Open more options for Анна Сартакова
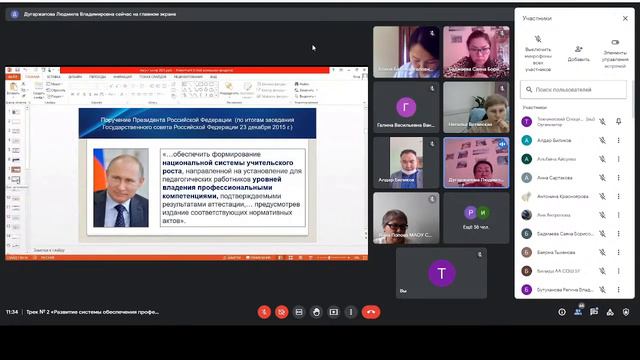The height and width of the screenshot is (360, 640). tap(618, 178)
